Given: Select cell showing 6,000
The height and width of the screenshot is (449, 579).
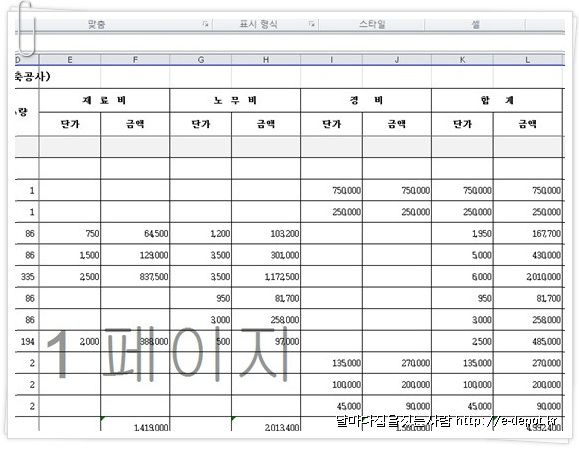Looking at the screenshot, I should pos(462,277).
